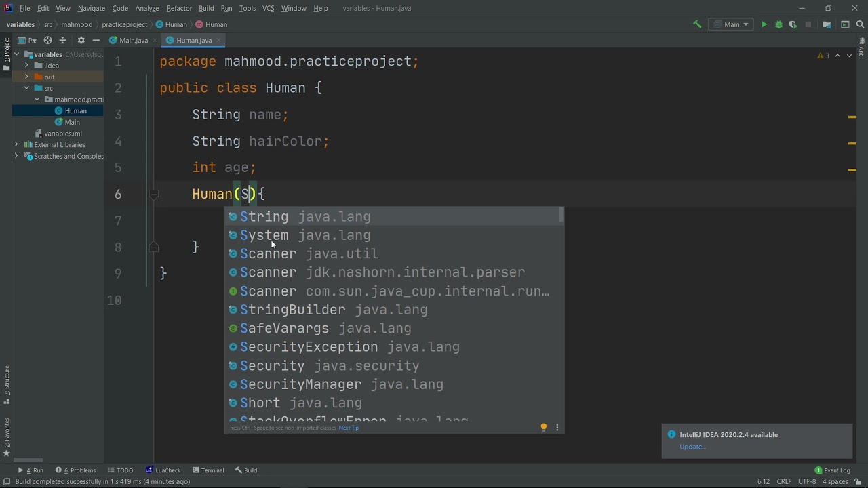
Task: Close the Main.java editor tab
Action: (156, 40)
